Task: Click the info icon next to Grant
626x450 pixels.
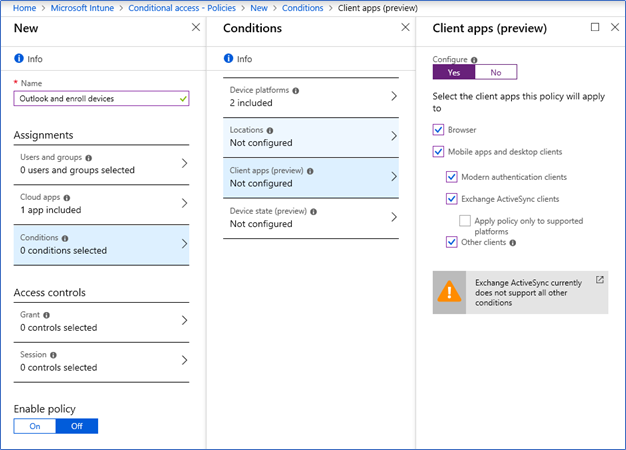Action: 46,315
